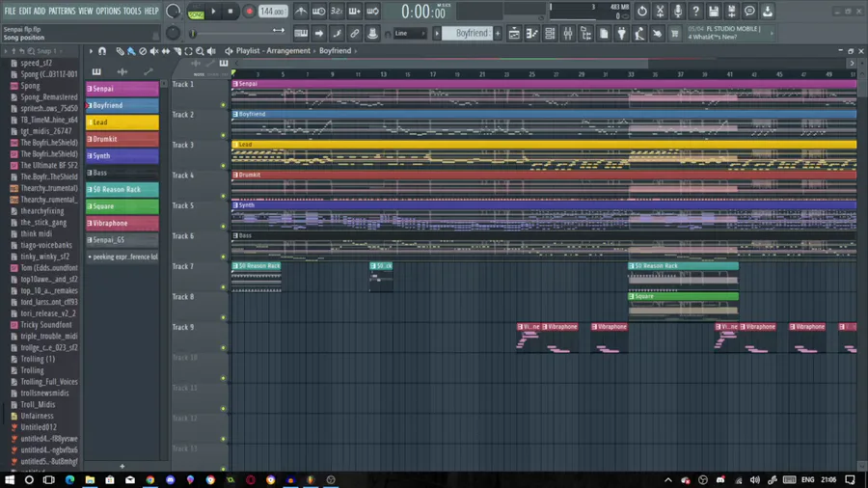
Task: Add new pattern with plus button
Action: 498,33
